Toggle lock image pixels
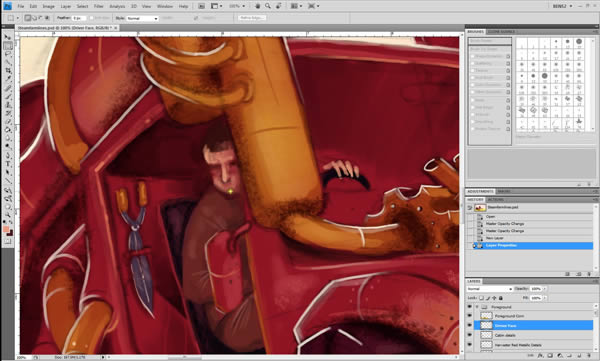Screen dimensions: 600x361 coord(488,298)
